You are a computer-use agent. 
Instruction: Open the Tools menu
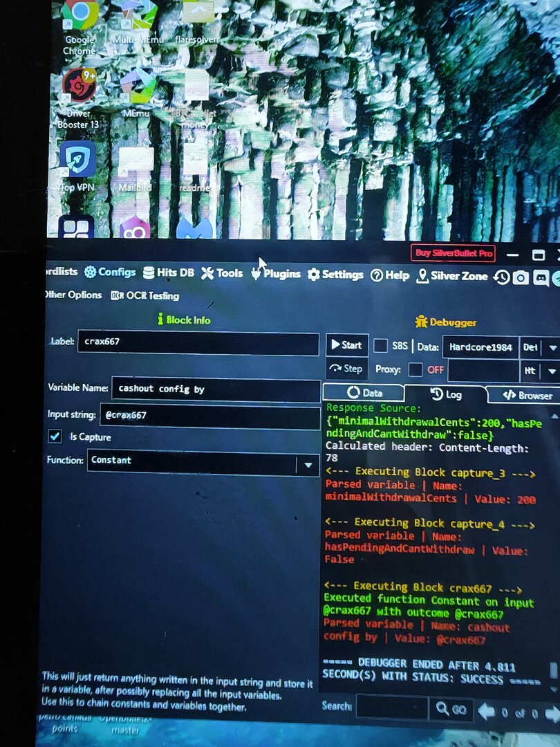tap(222, 273)
